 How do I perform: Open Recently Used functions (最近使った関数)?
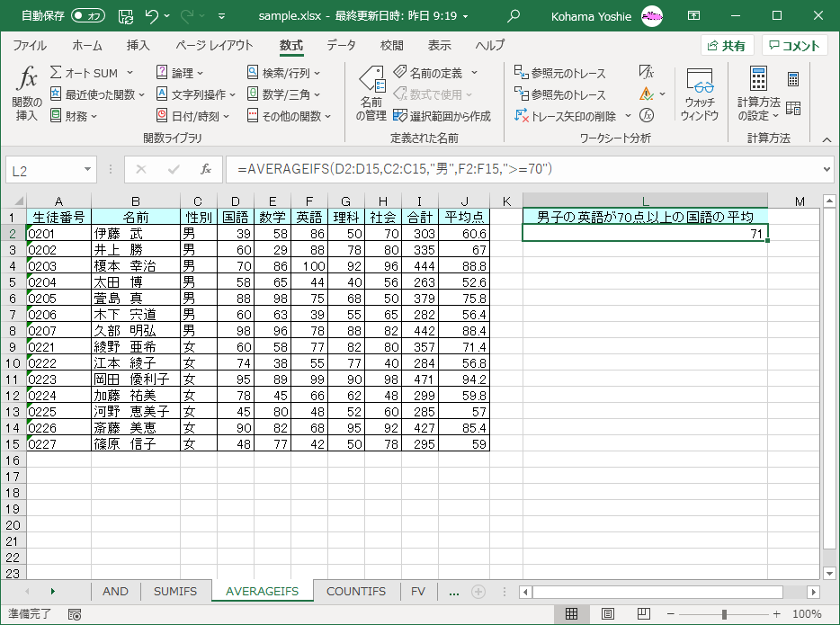[97, 94]
